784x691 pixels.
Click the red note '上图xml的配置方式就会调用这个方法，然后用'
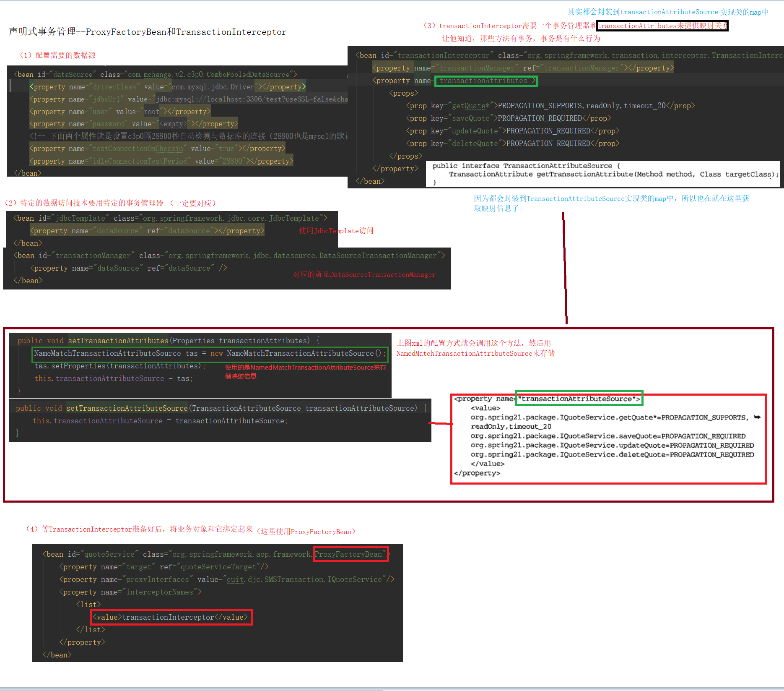[474, 343]
